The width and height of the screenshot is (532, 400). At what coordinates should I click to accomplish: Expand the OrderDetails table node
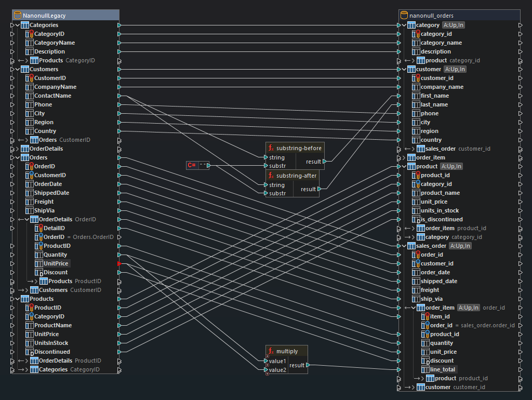[18, 149]
